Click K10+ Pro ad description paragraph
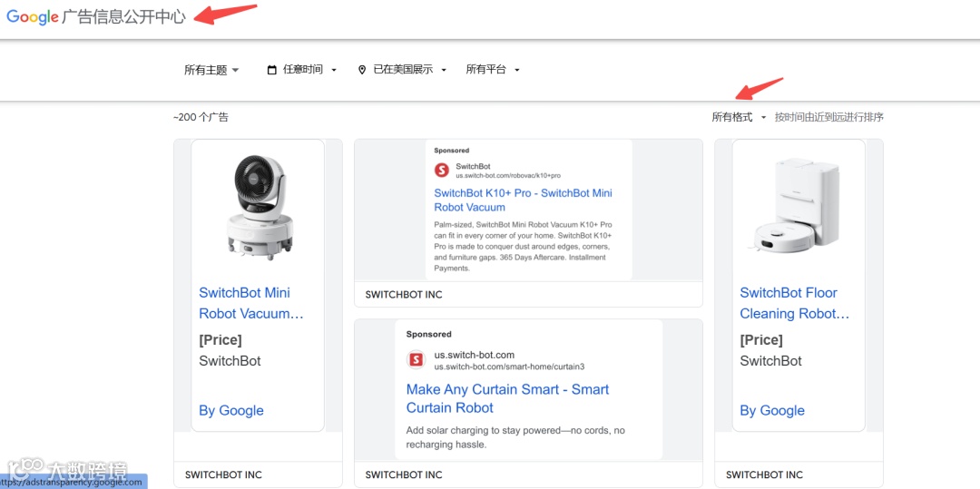This screenshot has width=980, height=489. (x=524, y=246)
